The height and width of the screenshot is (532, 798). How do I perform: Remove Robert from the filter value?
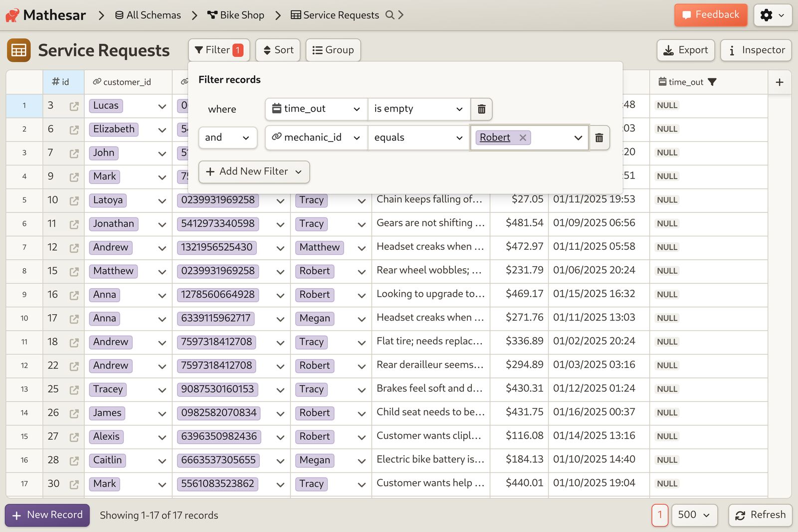coord(523,138)
